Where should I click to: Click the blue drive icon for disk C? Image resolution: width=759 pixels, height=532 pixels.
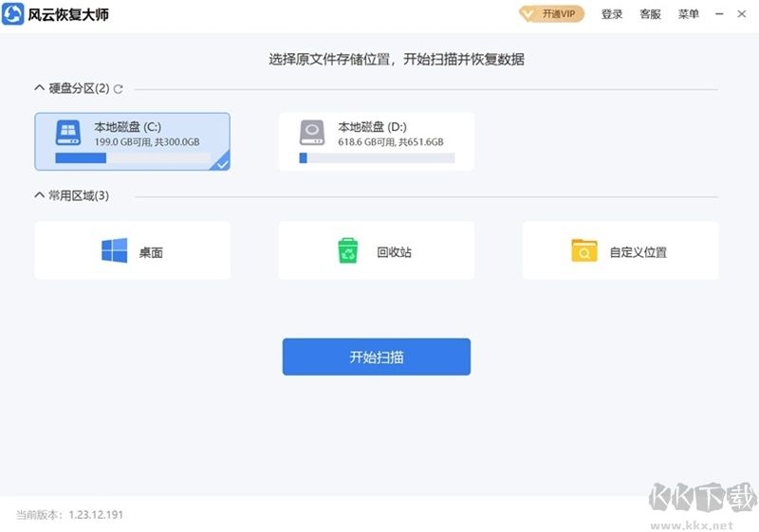(67, 133)
